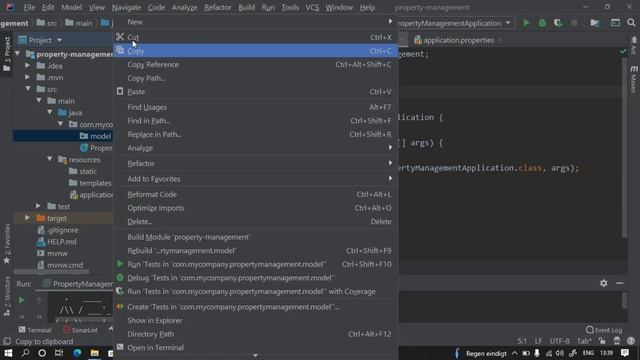Click the Run tool window settings gear
The width and height of the screenshot is (640, 360).
click(604, 283)
